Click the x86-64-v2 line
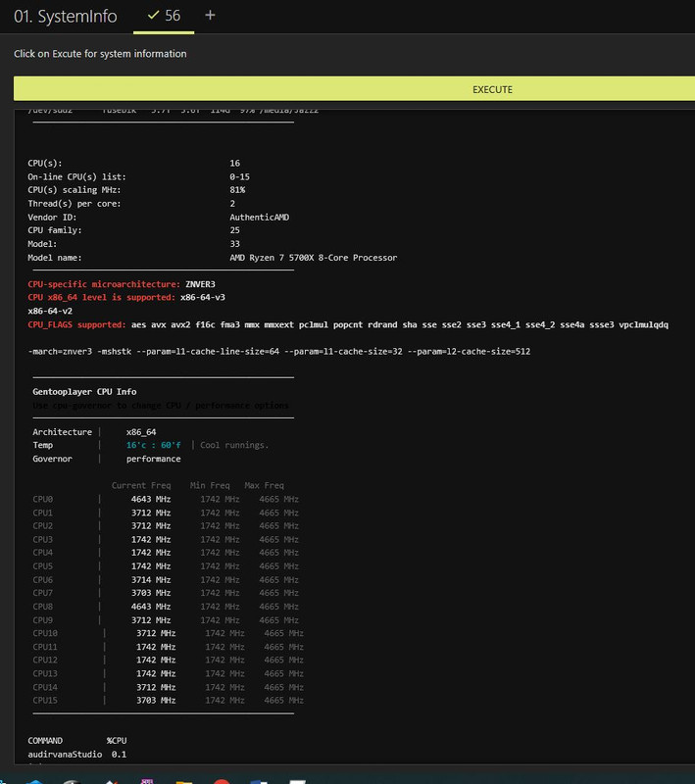Image resolution: width=695 pixels, height=784 pixels. [50, 311]
